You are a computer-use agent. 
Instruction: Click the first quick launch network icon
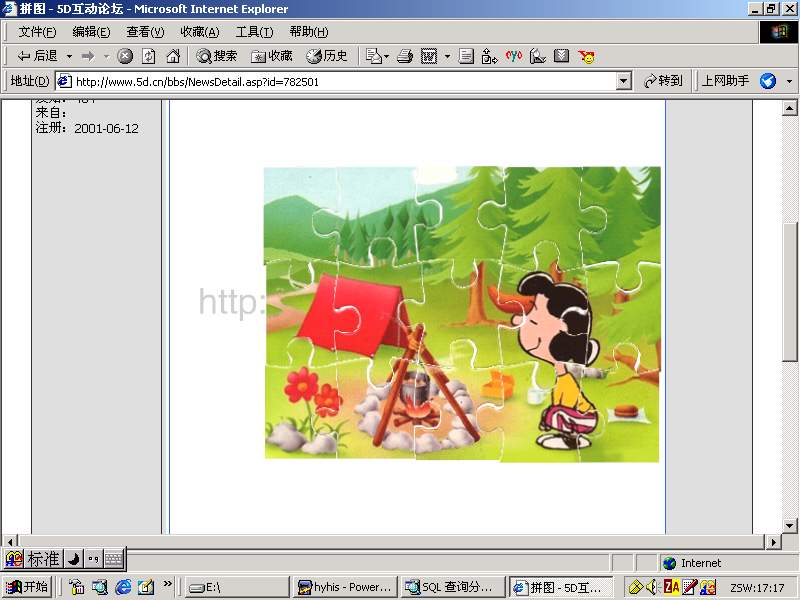[x=77, y=587]
